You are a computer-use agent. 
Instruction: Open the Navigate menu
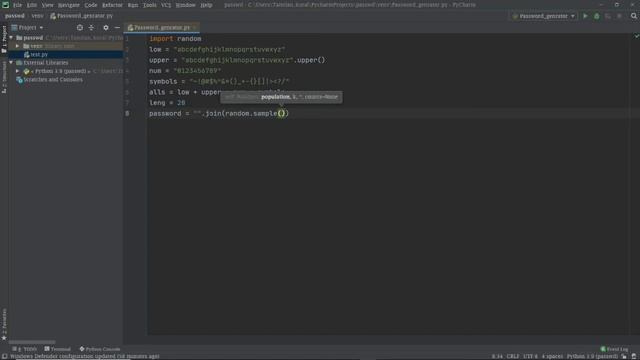point(69,5)
